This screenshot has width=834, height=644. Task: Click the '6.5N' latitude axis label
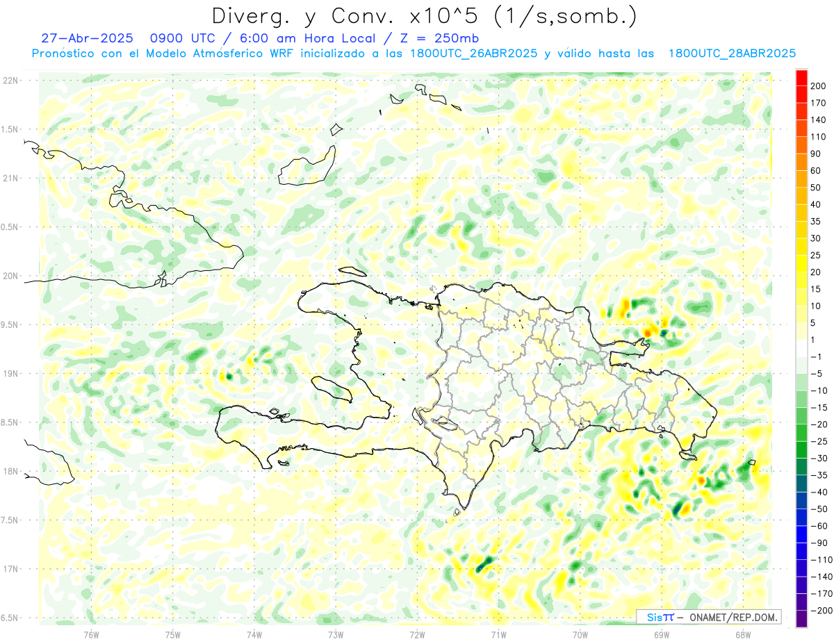(10, 618)
